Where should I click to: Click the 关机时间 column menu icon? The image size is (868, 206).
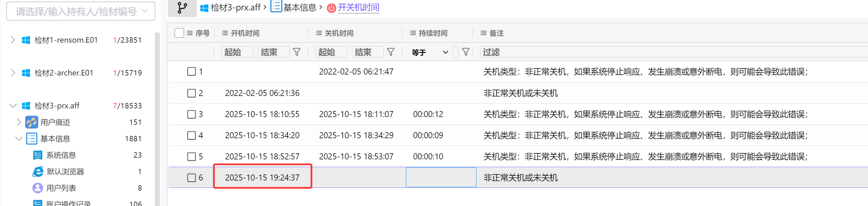click(319, 33)
